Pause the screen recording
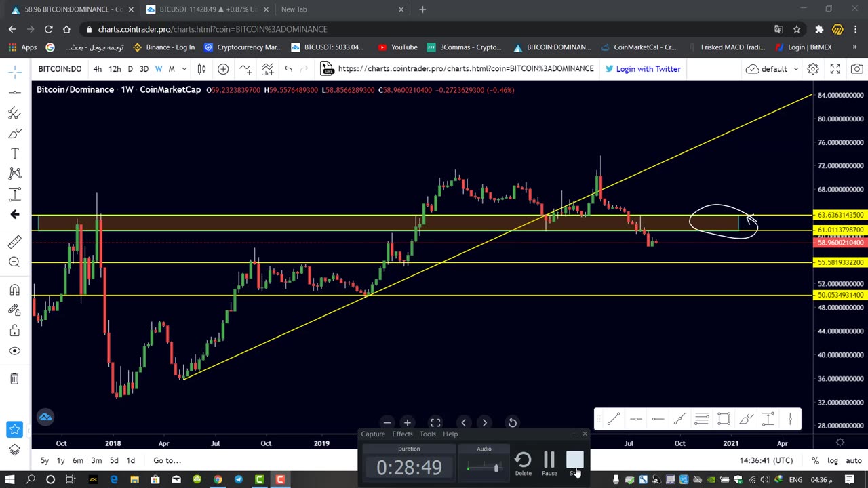The width and height of the screenshot is (868, 488). click(549, 464)
